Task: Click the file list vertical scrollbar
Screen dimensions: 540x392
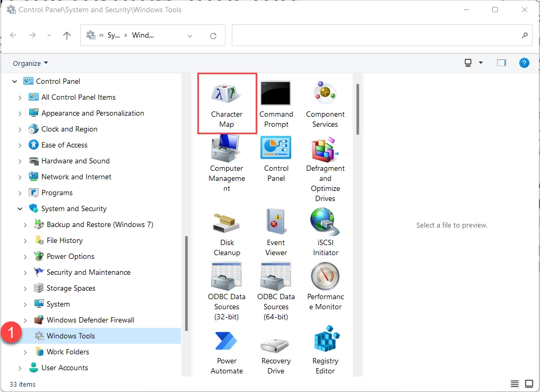Action: [x=358, y=109]
